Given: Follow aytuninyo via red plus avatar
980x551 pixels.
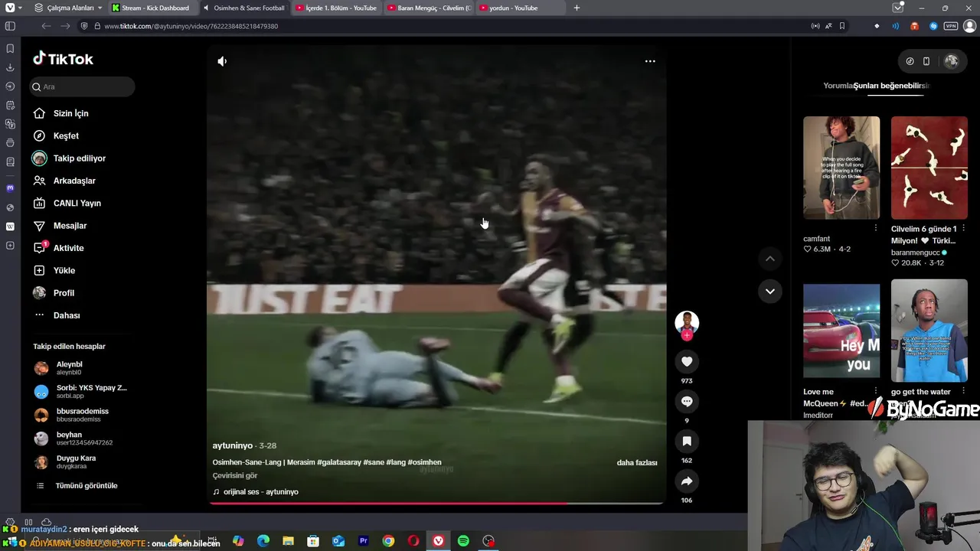Looking at the screenshot, I should tap(687, 335).
